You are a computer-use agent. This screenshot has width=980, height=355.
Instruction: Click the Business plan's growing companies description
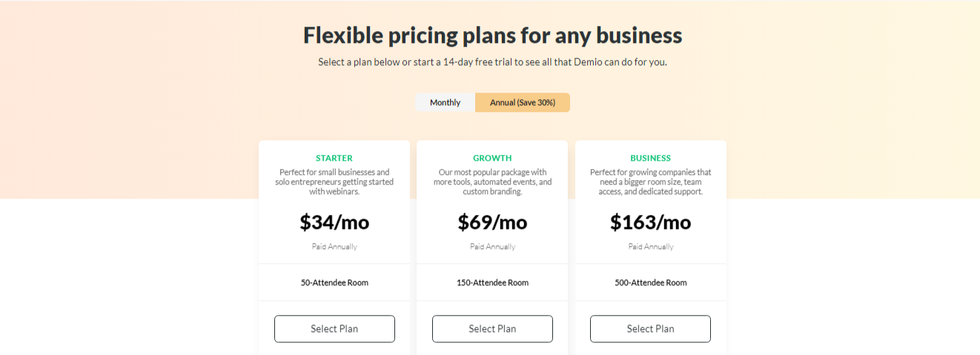pyautogui.click(x=650, y=182)
